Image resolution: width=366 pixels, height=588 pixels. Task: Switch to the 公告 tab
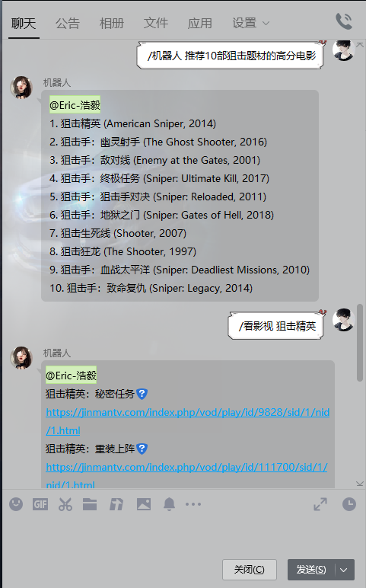point(68,24)
